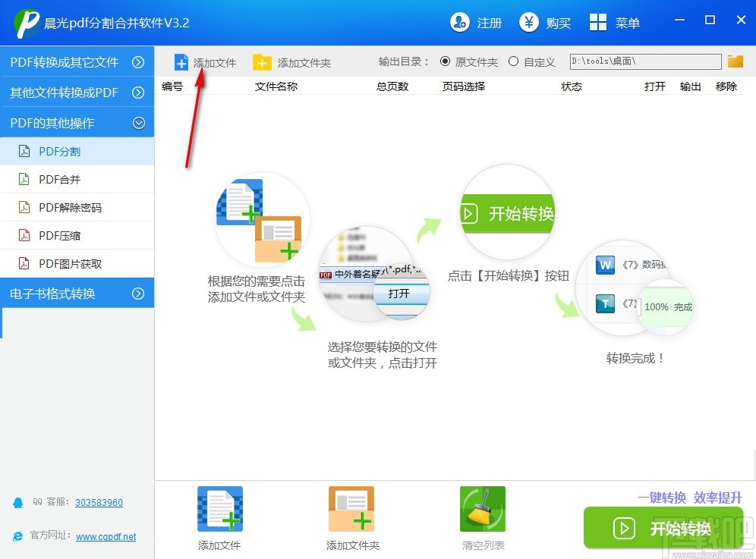Select the 原文件夹 output option
756x559 pixels.
pyautogui.click(x=446, y=61)
